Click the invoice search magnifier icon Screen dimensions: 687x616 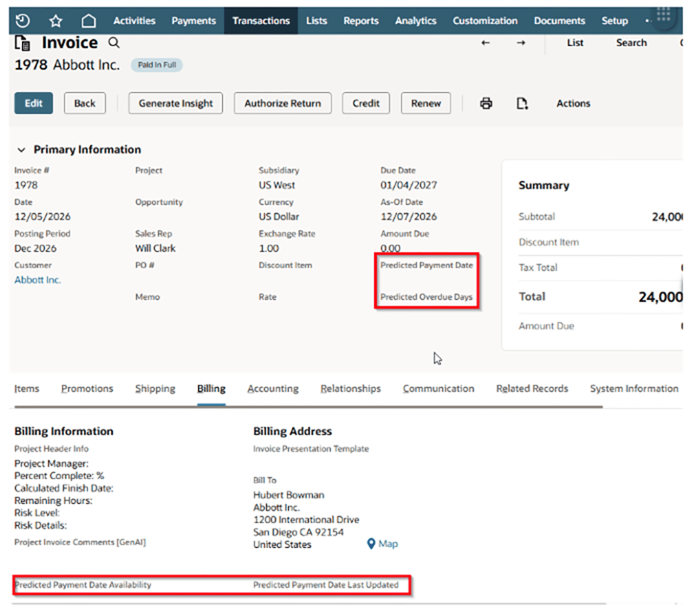(x=114, y=43)
